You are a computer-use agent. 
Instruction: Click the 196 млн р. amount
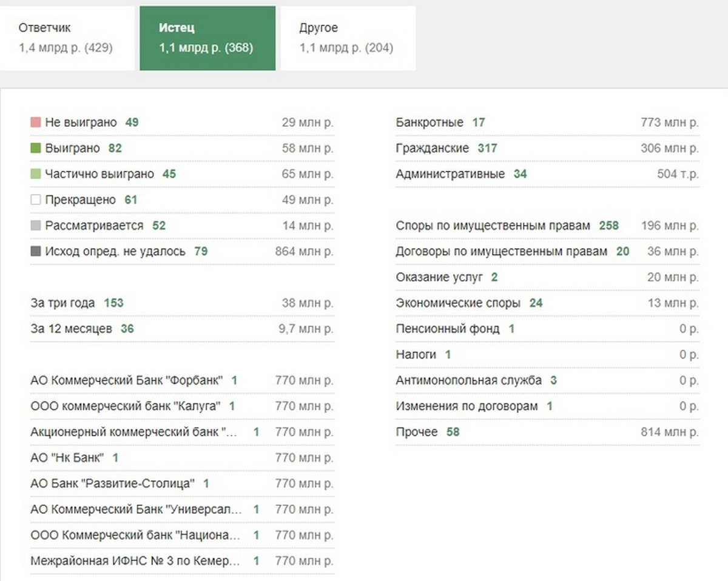(x=670, y=226)
